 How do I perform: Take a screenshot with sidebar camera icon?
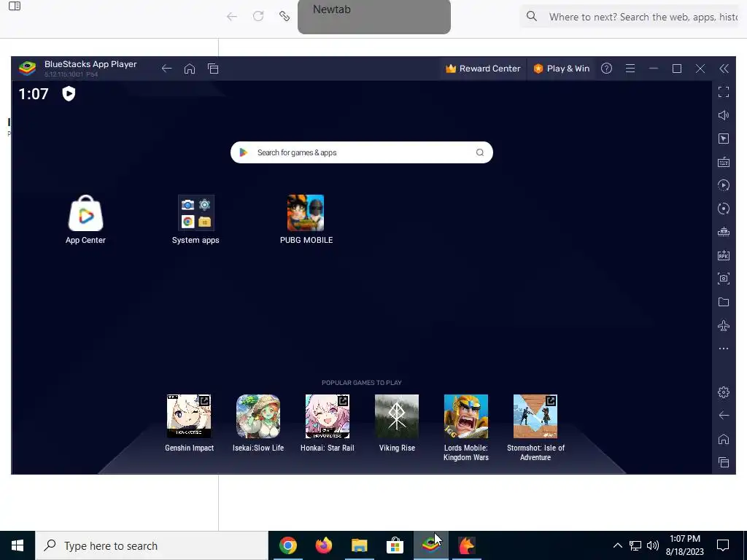tap(724, 279)
